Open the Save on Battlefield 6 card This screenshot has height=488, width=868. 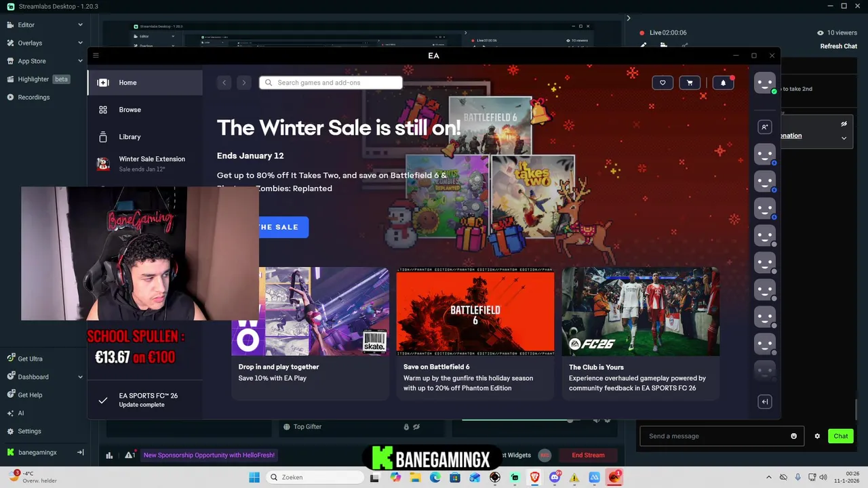(x=475, y=332)
